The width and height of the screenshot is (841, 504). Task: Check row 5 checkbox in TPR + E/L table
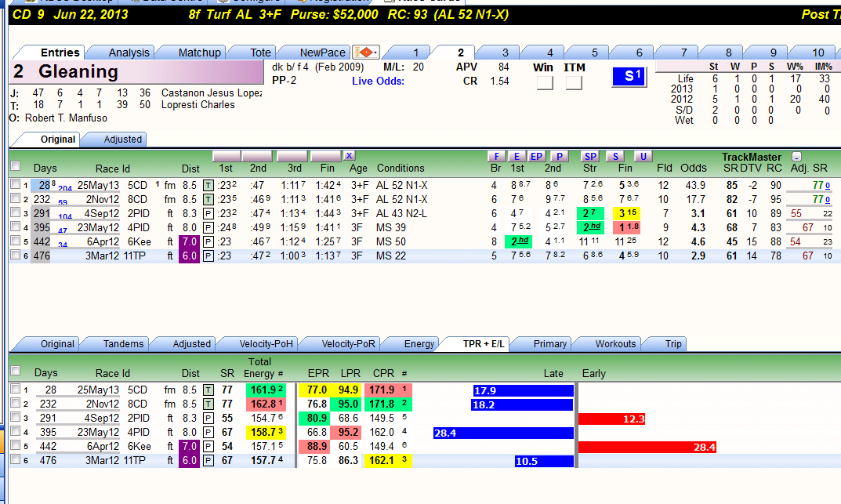(15, 445)
